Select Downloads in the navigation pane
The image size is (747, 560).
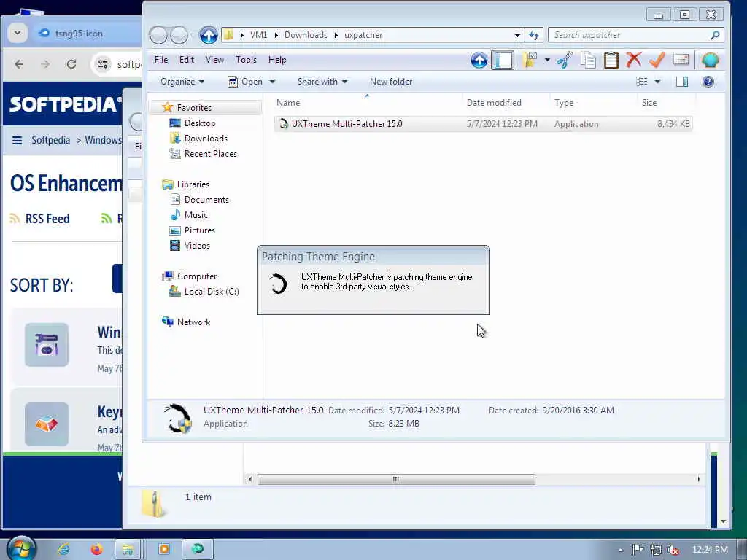206,138
